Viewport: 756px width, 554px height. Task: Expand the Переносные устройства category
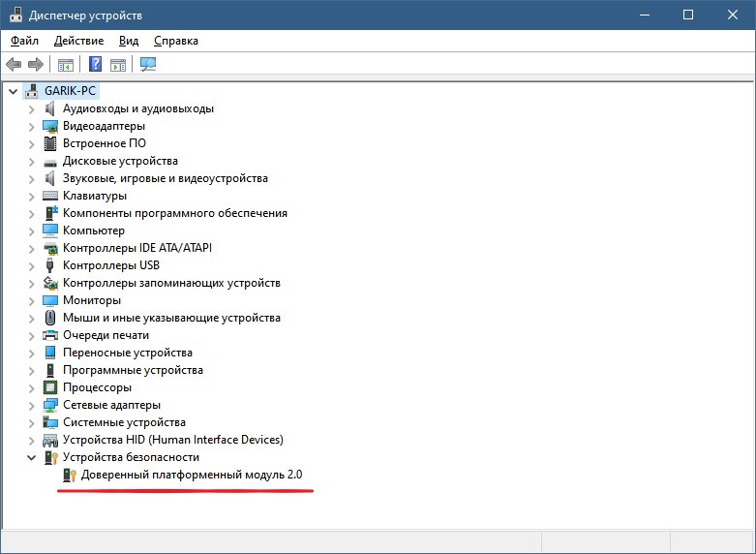[31, 353]
